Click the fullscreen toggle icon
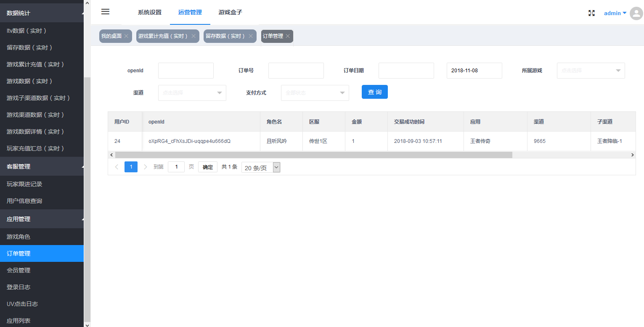Viewport: 644px width, 327px height. 591,13
